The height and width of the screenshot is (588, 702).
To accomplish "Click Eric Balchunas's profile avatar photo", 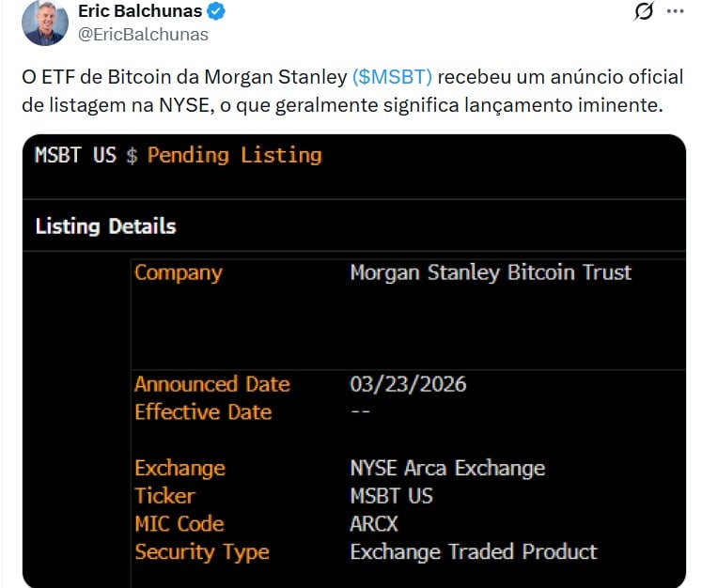I will 44,23.
